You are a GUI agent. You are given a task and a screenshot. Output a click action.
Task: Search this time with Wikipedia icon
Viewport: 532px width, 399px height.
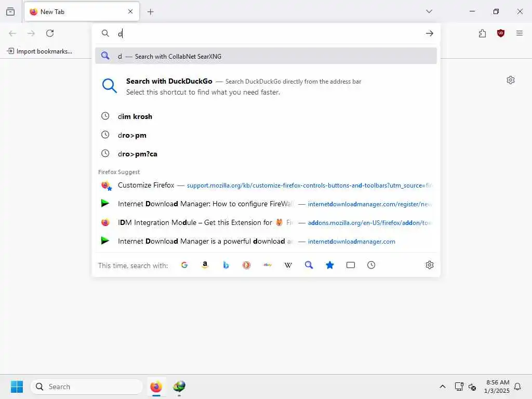tap(288, 265)
